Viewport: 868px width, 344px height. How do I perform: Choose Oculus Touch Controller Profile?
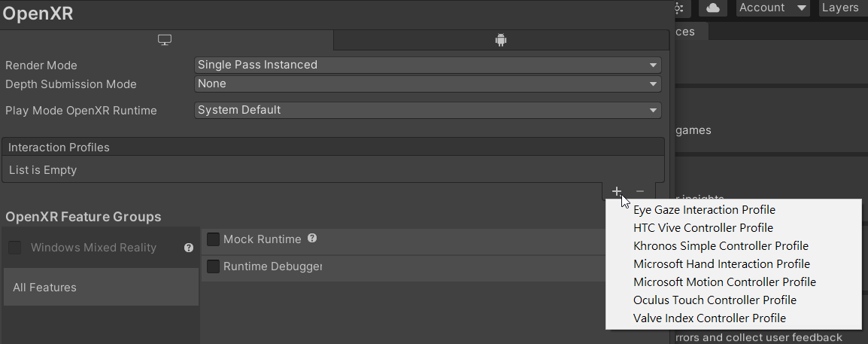point(733,300)
